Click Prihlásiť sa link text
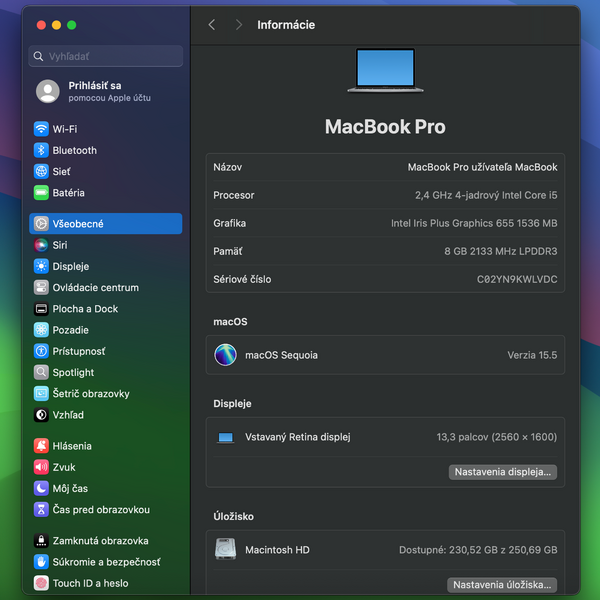This screenshot has height=600, width=600. point(95,86)
